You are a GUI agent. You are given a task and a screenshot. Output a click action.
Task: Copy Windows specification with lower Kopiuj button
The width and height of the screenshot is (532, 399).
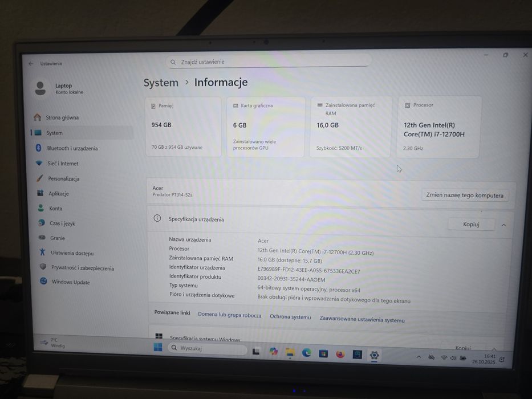point(463,348)
